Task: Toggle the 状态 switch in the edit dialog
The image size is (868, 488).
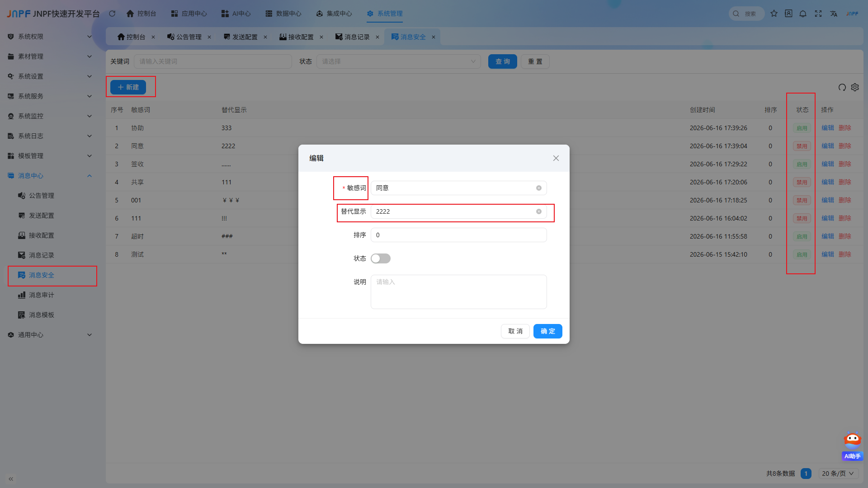Action: [381, 258]
